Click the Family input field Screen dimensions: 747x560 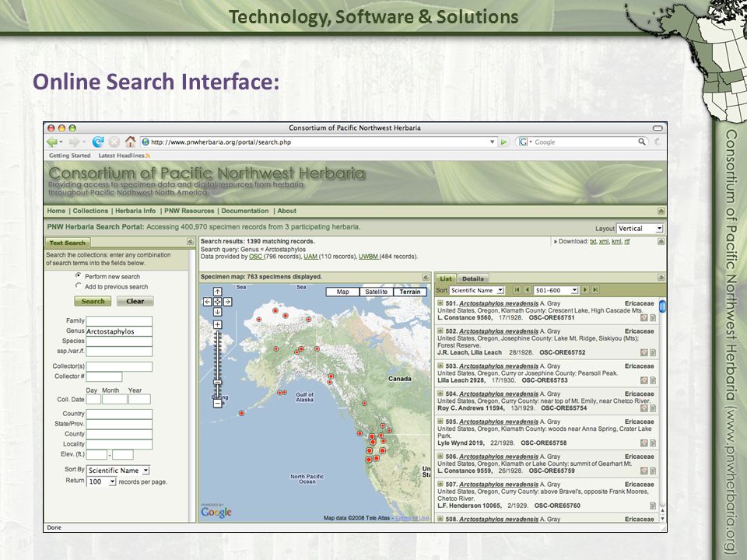[x=119, y=321]
